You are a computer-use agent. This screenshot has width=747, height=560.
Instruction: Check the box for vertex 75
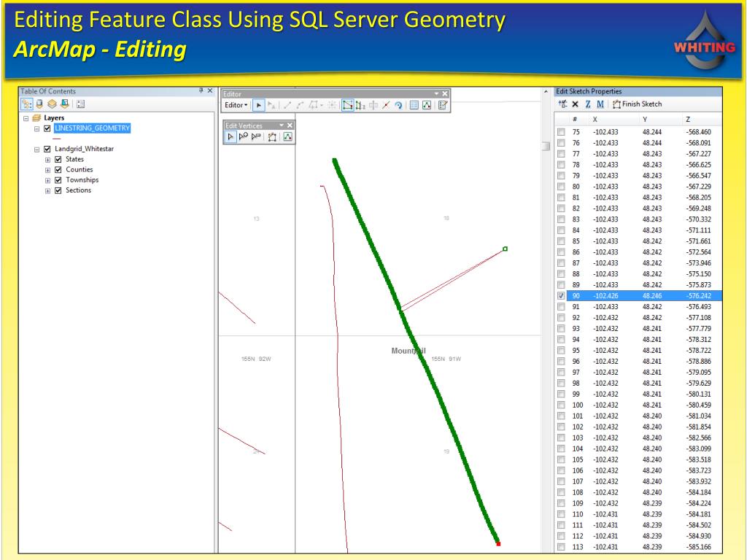click(x=561, y=132)
